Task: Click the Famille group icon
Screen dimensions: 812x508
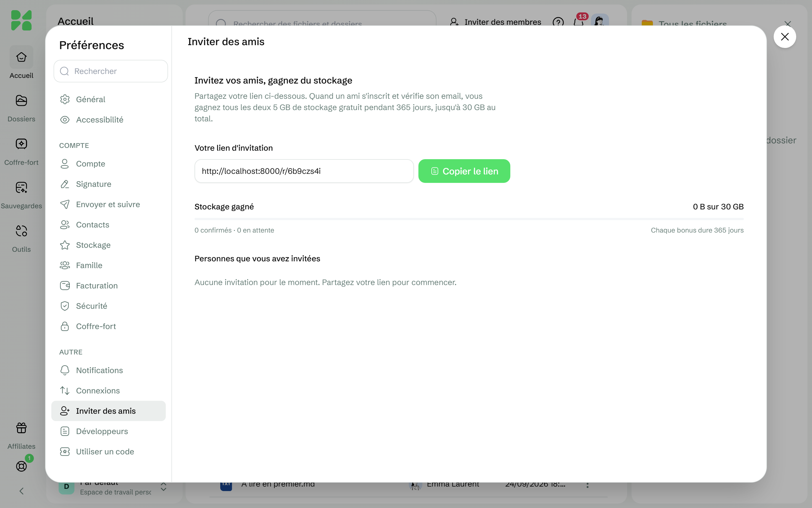Action: 65,265
